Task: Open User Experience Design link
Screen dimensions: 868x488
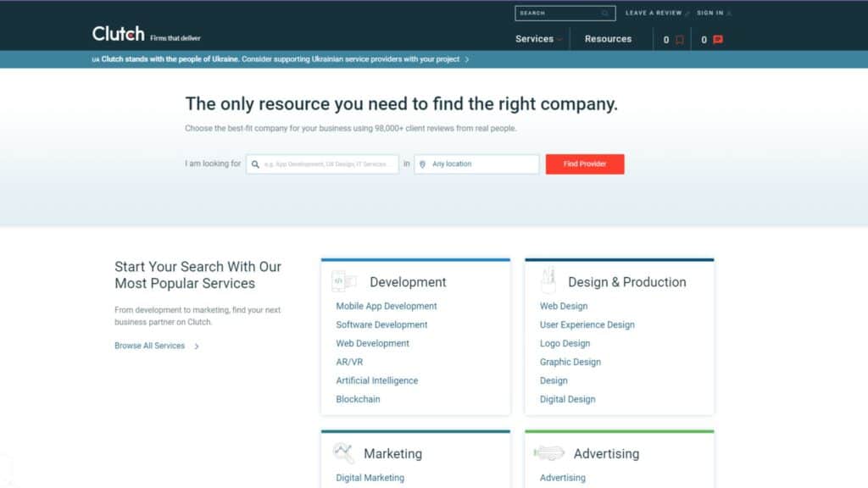Action: click(587, 324)
